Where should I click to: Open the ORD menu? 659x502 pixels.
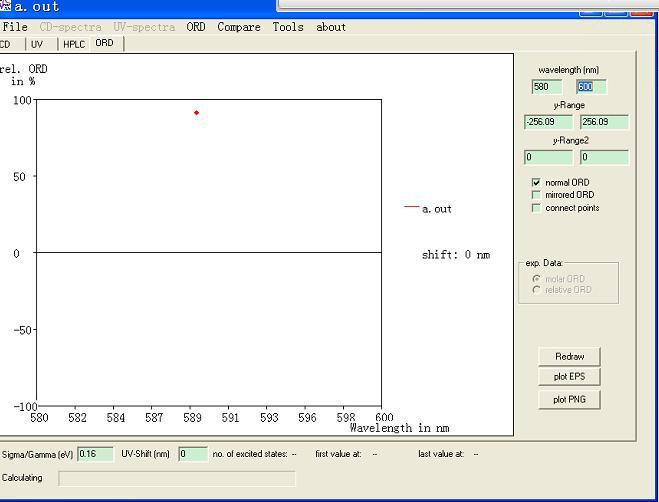click(x=196, y=27)
